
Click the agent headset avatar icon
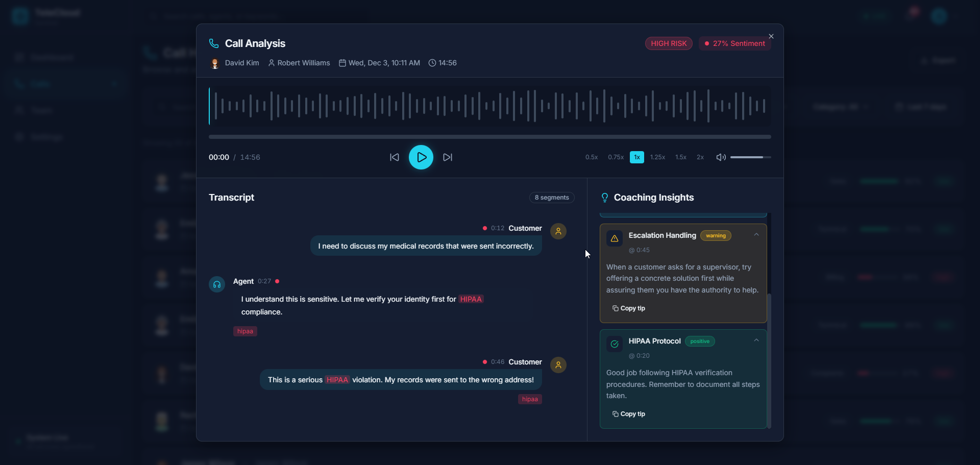point(217,284)
